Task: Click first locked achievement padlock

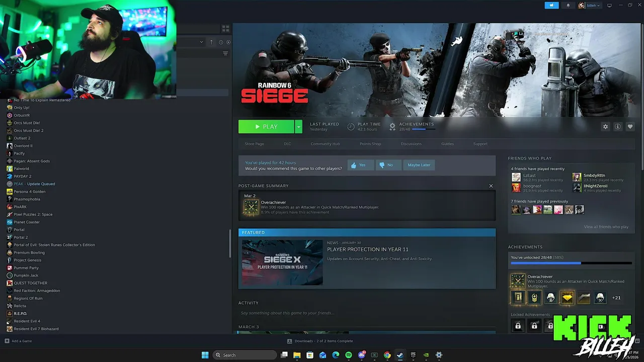Action: pyautogui.click(x=518, y=326)
